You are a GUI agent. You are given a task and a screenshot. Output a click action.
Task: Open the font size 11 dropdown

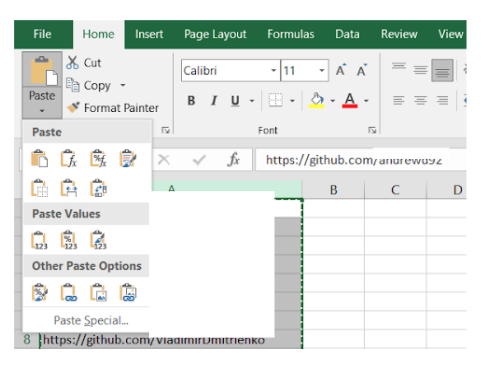coord(322,70)
